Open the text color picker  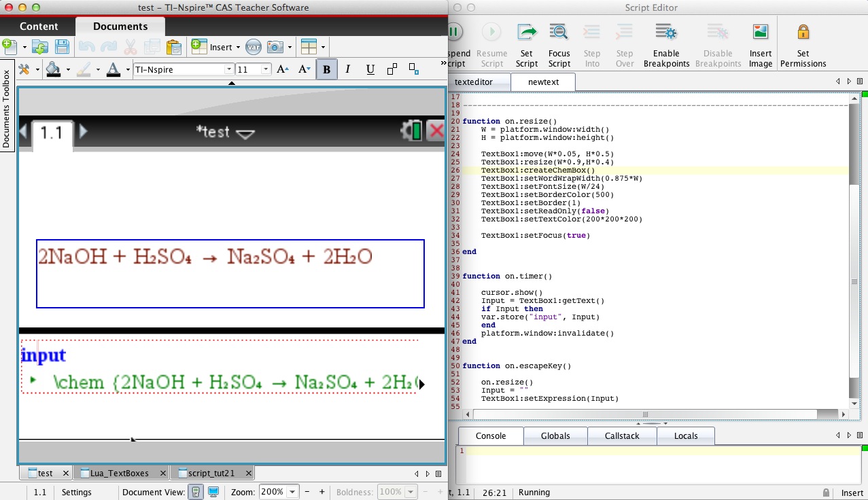(x=113, y=69)
